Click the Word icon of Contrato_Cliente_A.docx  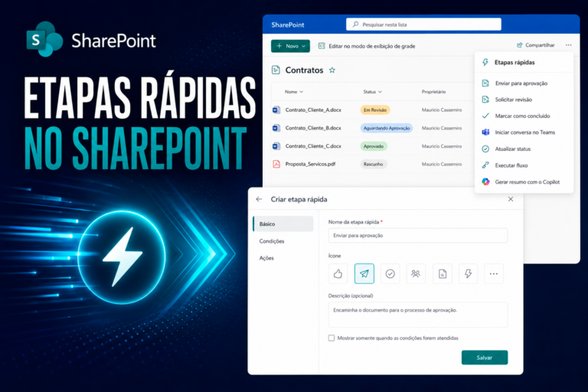pos(276,110)
